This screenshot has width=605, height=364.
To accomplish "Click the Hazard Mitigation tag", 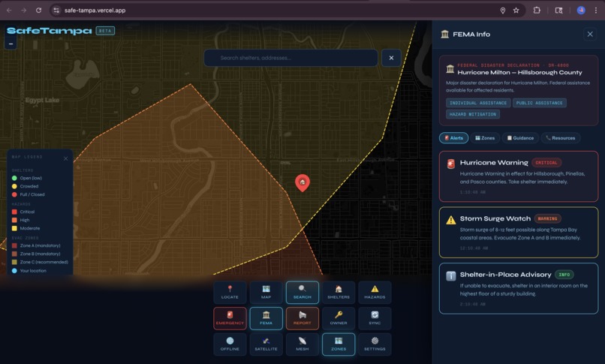I will click(473, 114).
